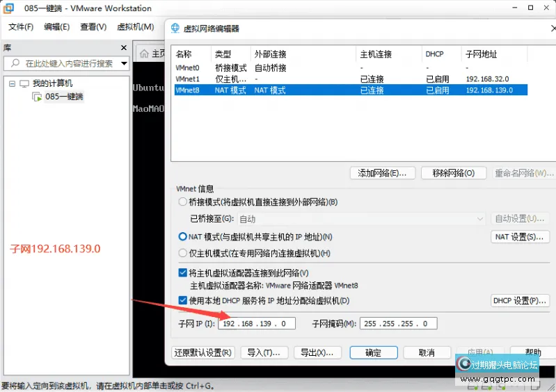This screenshot has width=556, height=392.
Task: Click the 类型 column header
Action: pos(231,54)
